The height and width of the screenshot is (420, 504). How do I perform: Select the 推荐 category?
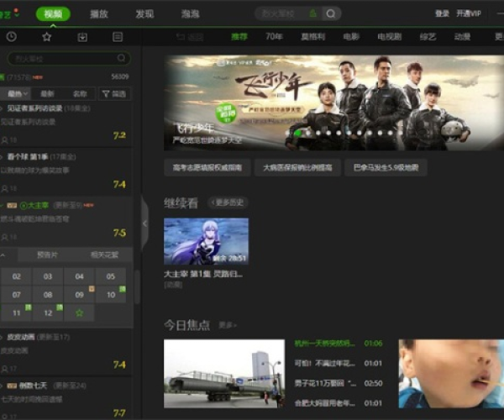click(239, 37)
